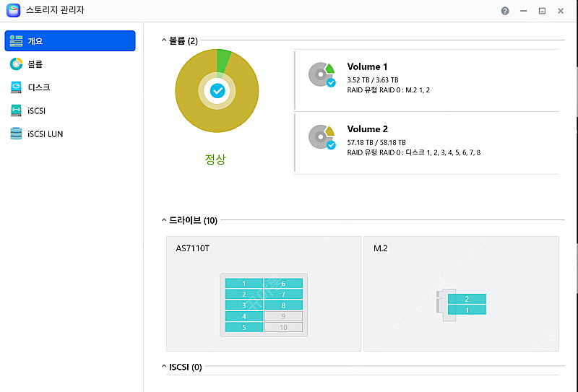Select drive bay 2 in AS7110T
Viewport: 578px width, 392px height.
244,294
